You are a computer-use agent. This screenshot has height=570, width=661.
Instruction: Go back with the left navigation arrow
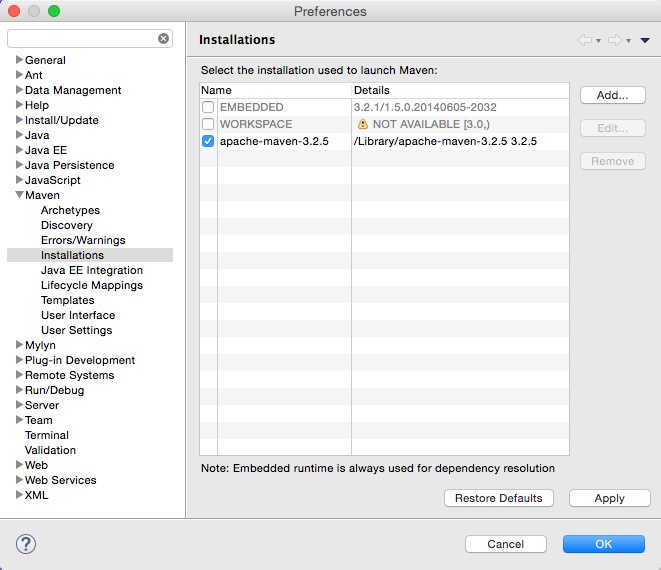coord(584,40)
